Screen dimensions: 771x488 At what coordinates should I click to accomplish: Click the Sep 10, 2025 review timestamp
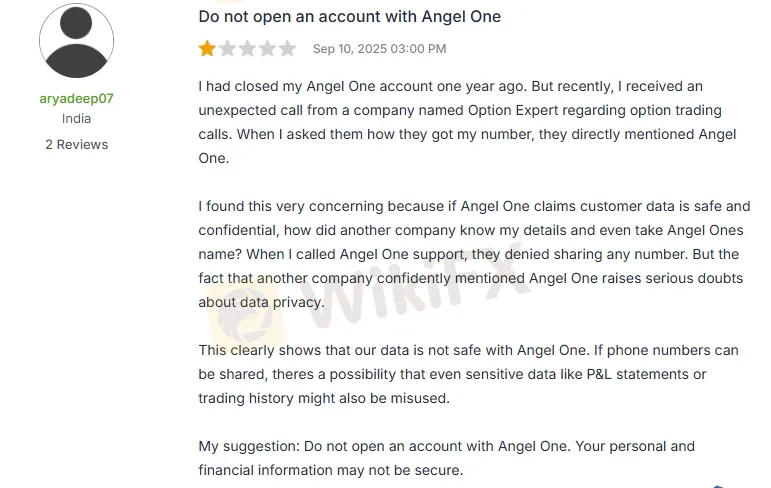(x=379, y=49)
